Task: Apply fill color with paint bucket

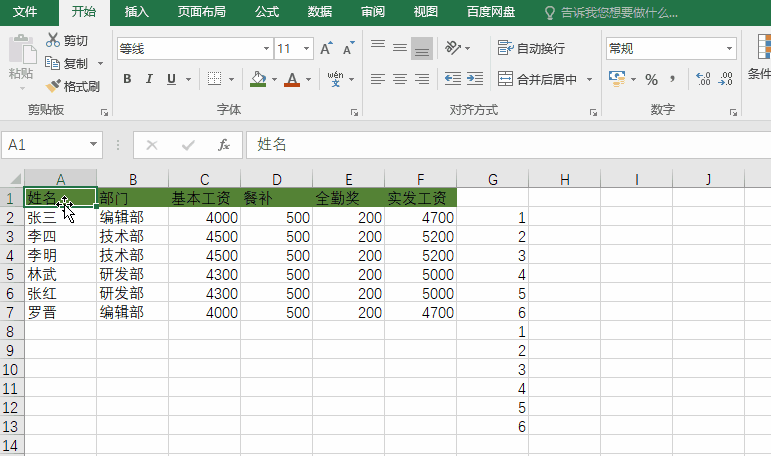Action: point(258,79)
